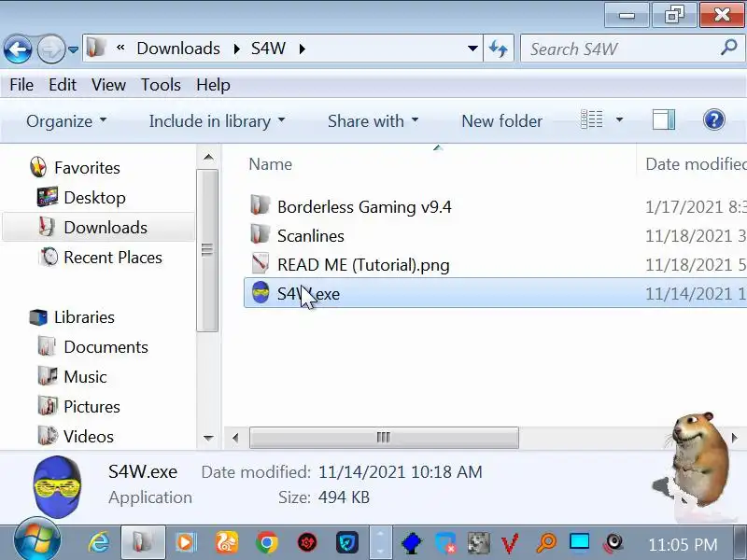
Task: Change view with the view icon button
Action: pos(592,119)
